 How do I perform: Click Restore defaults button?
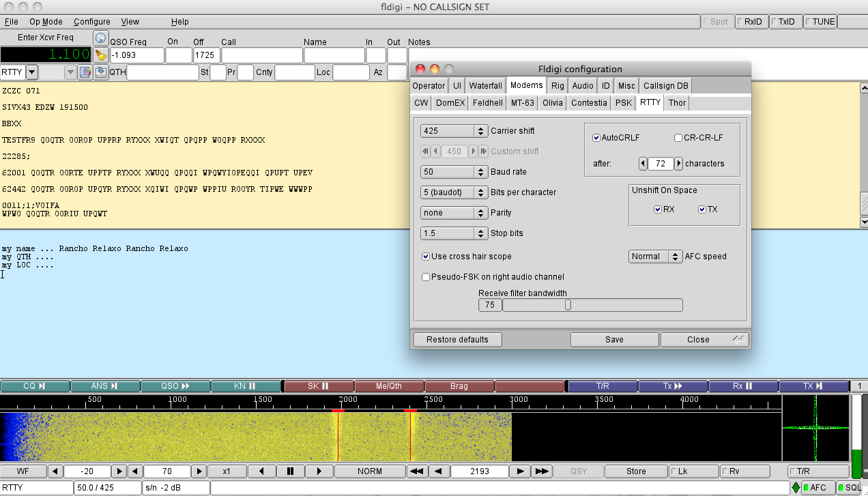457,340
